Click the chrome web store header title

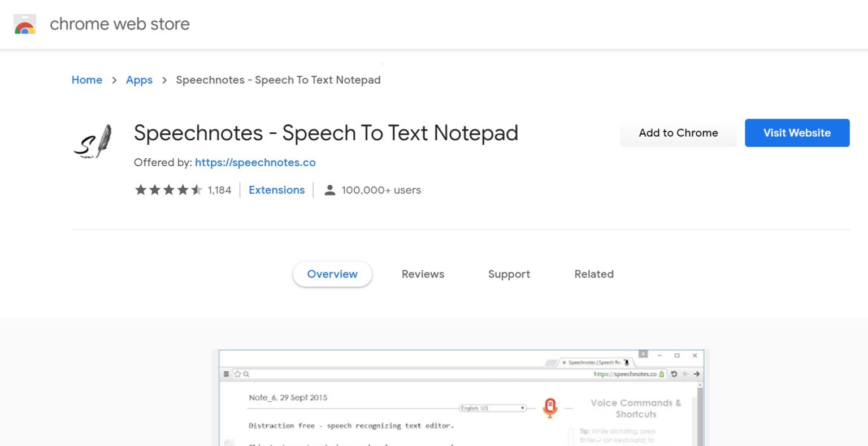point(120,24)
